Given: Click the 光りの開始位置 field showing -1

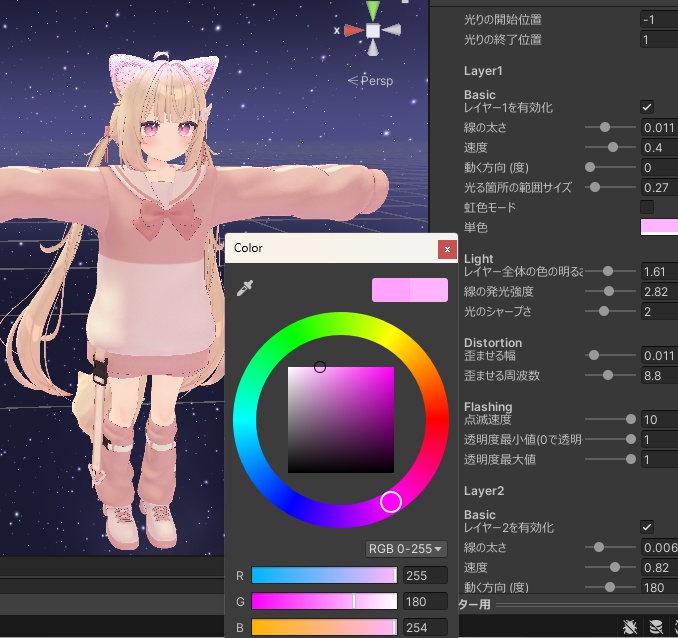Looking at the screenshot, I should click(x=659, y=19).
